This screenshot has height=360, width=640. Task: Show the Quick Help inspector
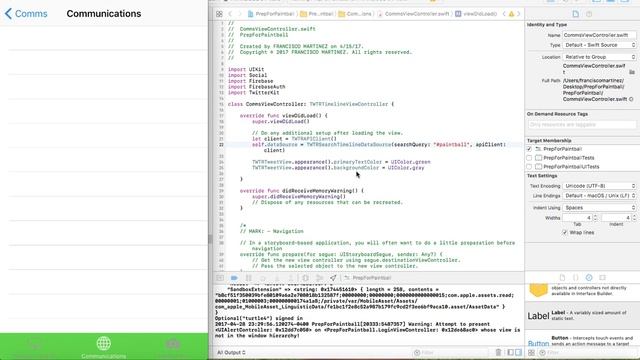tap(589, 14)
